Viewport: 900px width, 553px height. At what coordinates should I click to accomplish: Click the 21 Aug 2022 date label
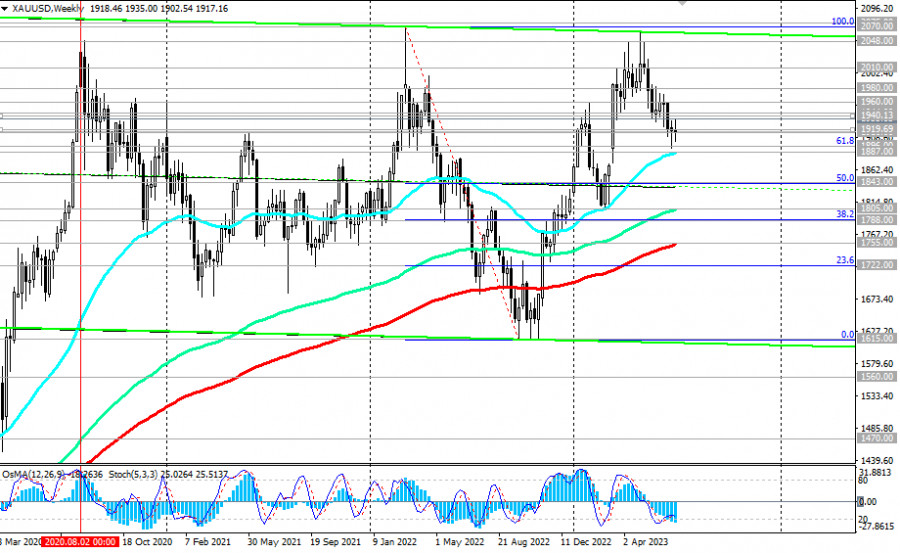click(x=523, y=542)
